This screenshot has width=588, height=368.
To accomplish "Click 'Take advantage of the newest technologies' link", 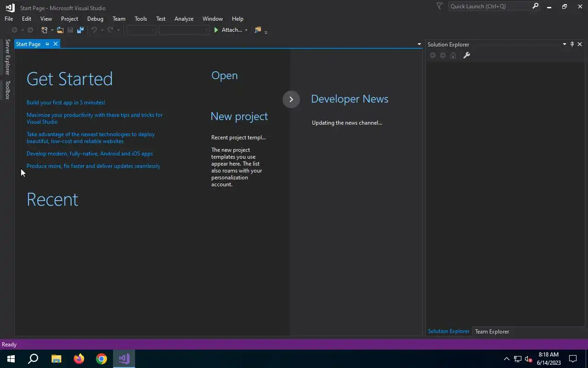I will click(x=90, y=138).
